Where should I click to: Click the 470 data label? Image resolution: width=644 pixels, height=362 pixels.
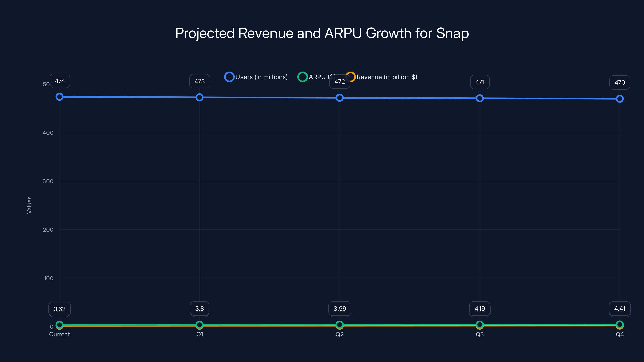click(620, 82)
